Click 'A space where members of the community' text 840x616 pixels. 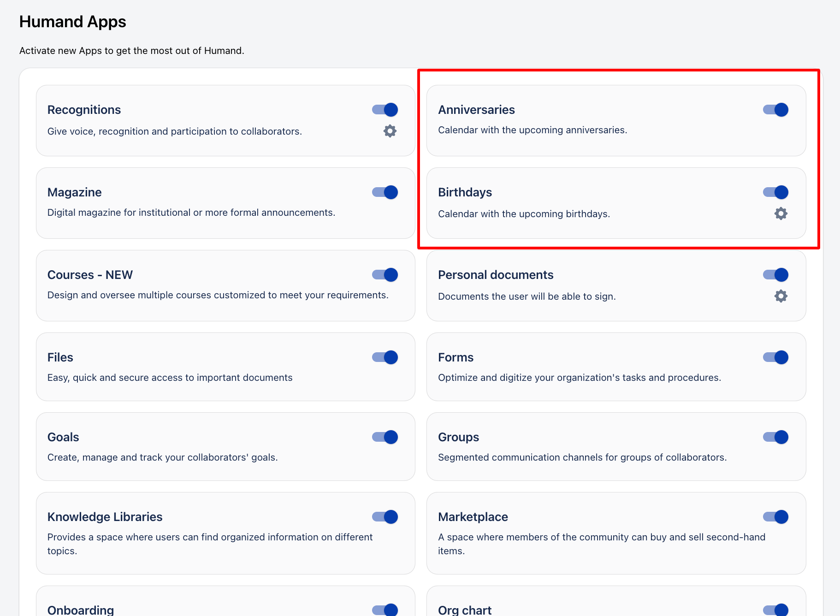[602, 544]
